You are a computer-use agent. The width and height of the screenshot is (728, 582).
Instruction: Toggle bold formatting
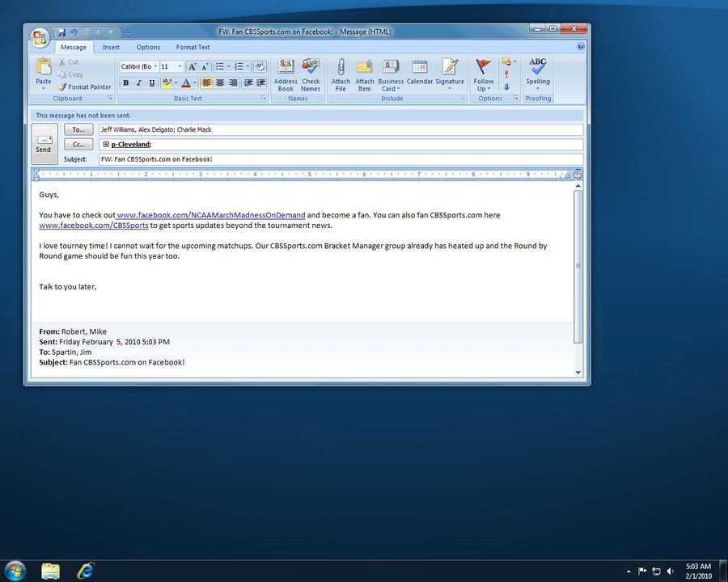pos(126,82)
